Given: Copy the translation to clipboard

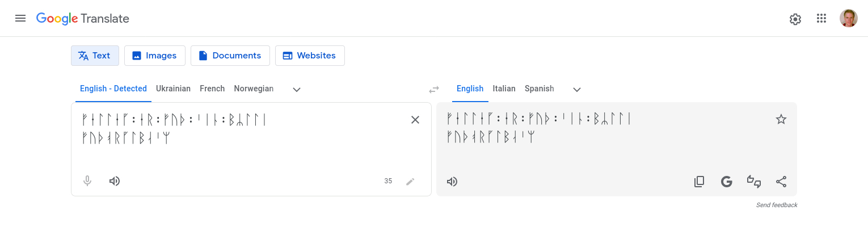Looking at the screenshot, I should pos(699,182).
